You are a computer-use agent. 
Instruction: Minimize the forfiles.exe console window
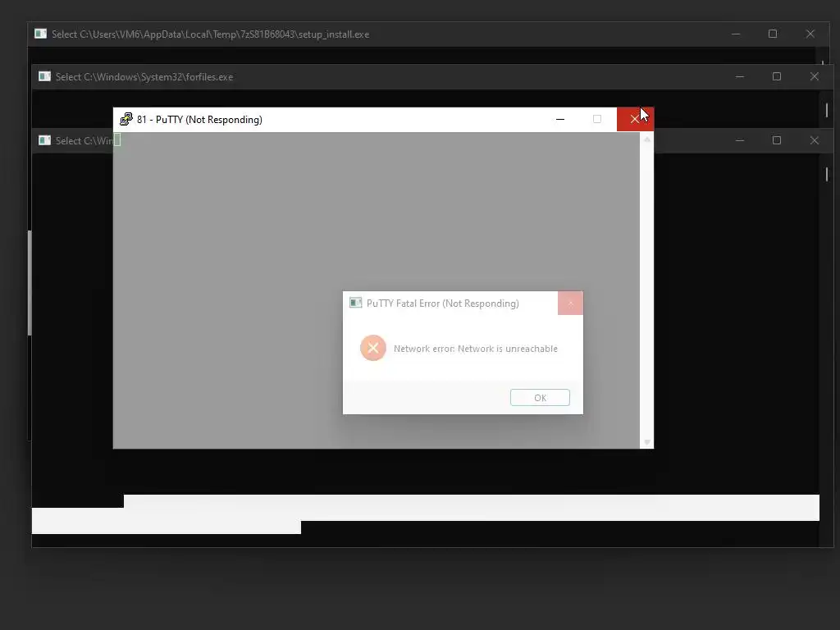click(740, 76)
